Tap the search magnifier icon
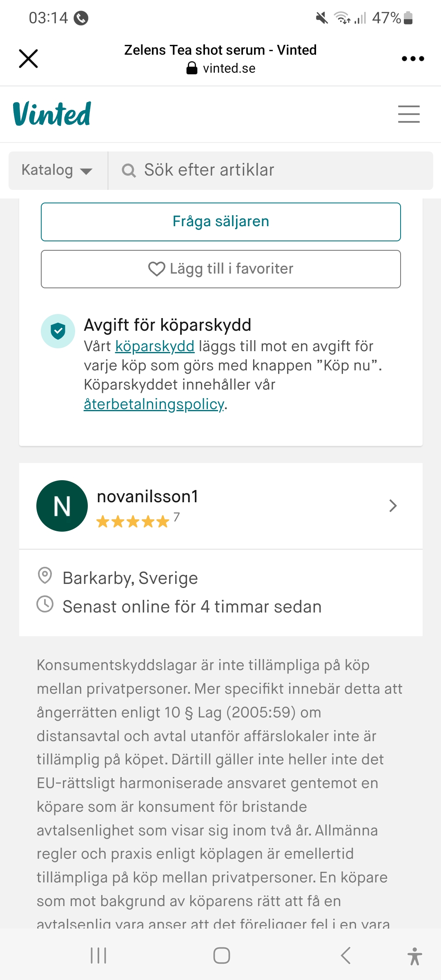The image size is (441, 980). tap(129, 170)
